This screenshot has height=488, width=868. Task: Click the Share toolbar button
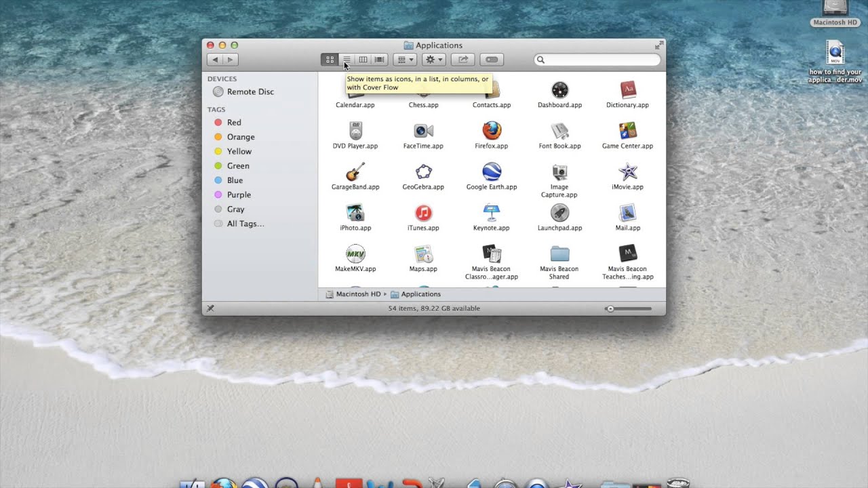click(463, 60)
